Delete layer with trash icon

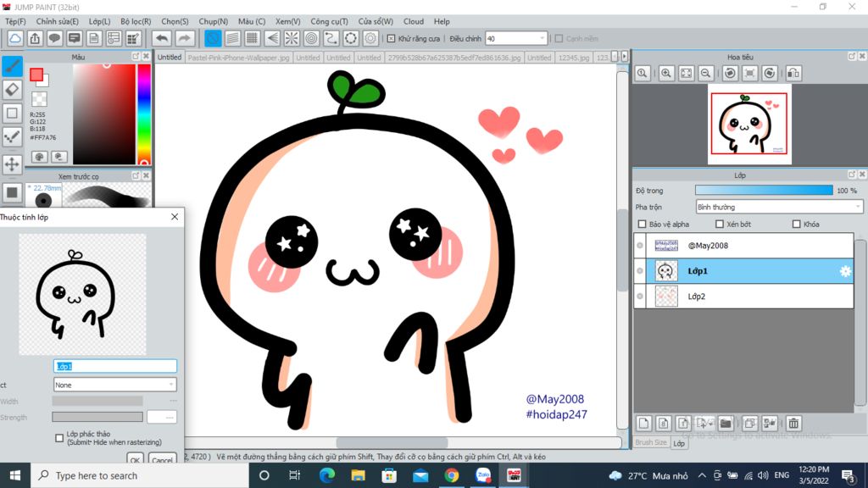coord(793,424)
